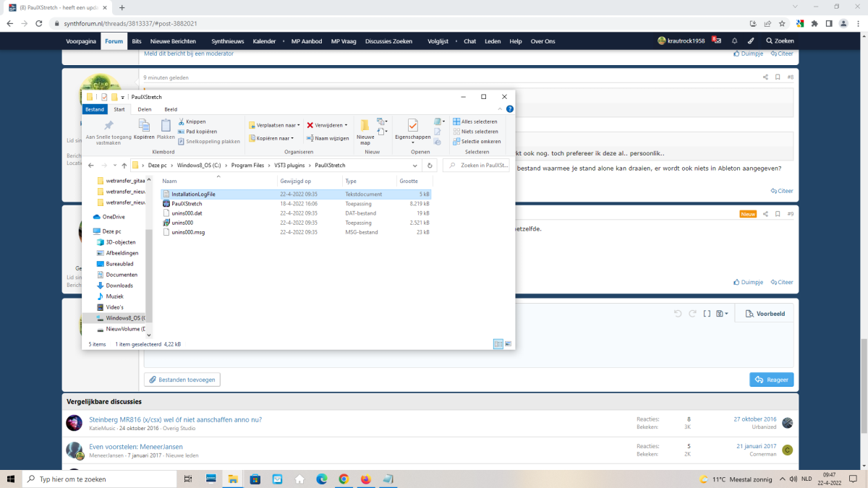868x488 pixels.
Task: Open Chrome from the taskbar
Action: [344, 479]
